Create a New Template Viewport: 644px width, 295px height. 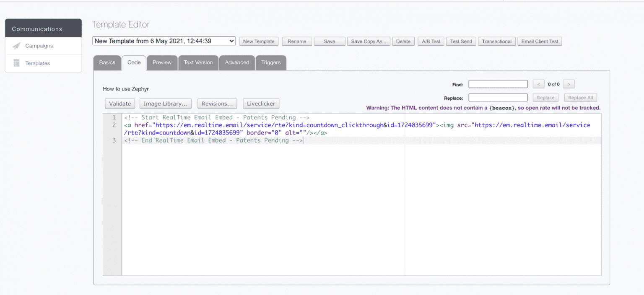(x=259, y=41)
